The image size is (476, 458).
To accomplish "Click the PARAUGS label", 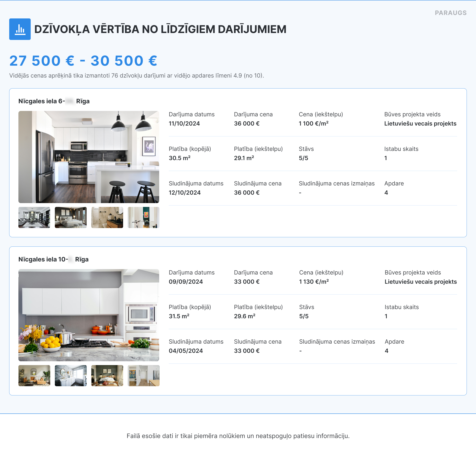I will [x=451, y=13].
